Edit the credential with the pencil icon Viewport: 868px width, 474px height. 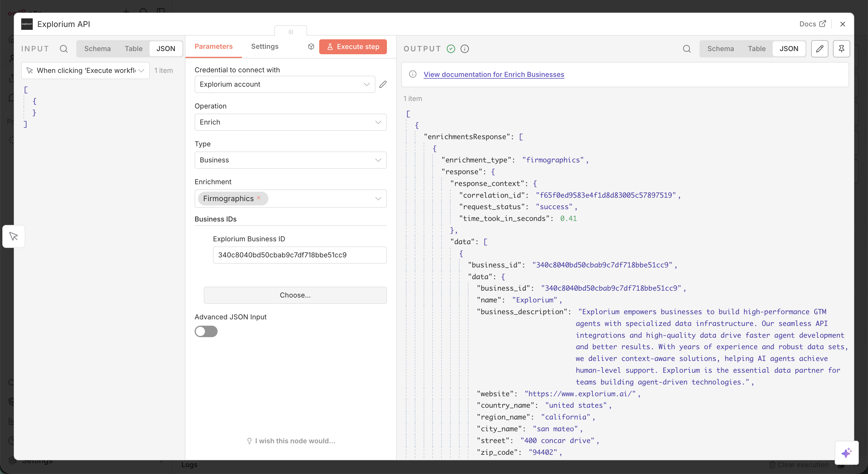383,84
